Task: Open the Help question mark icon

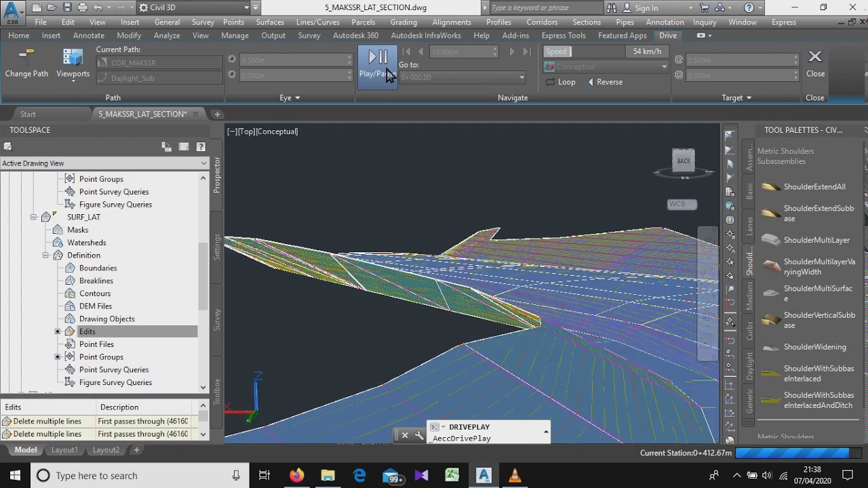Action: 749,7
